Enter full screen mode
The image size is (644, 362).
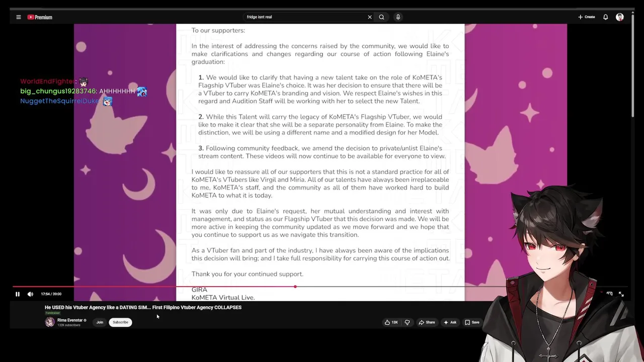[x=621, y=294]
